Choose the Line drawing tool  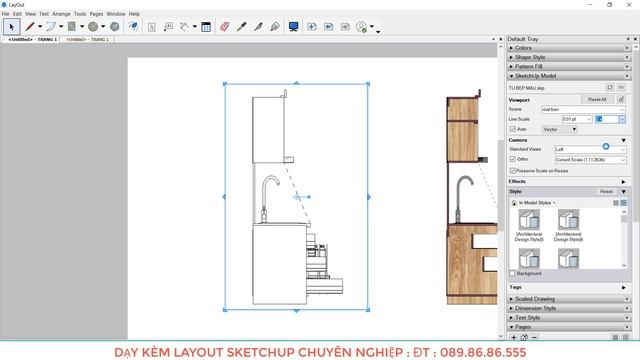coord(30,27)
